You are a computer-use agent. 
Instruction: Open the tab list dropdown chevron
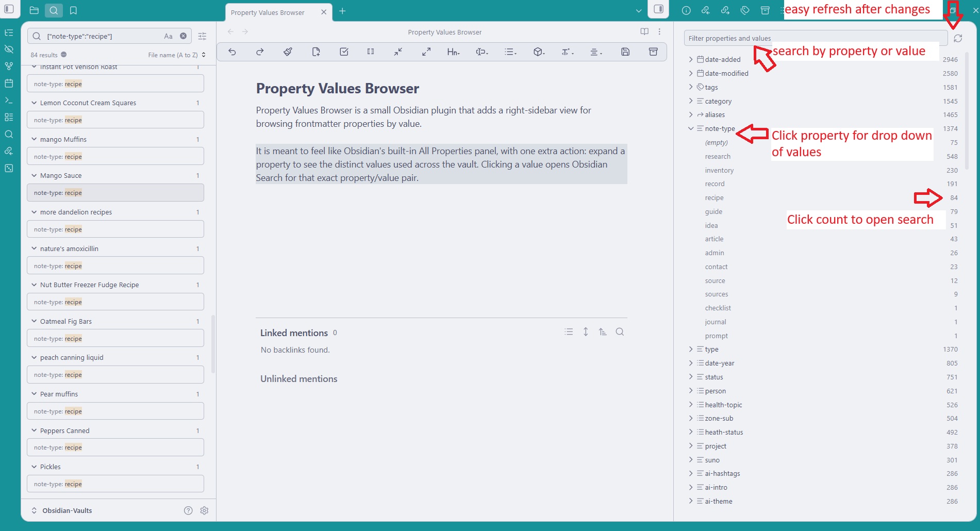[639, 10]
